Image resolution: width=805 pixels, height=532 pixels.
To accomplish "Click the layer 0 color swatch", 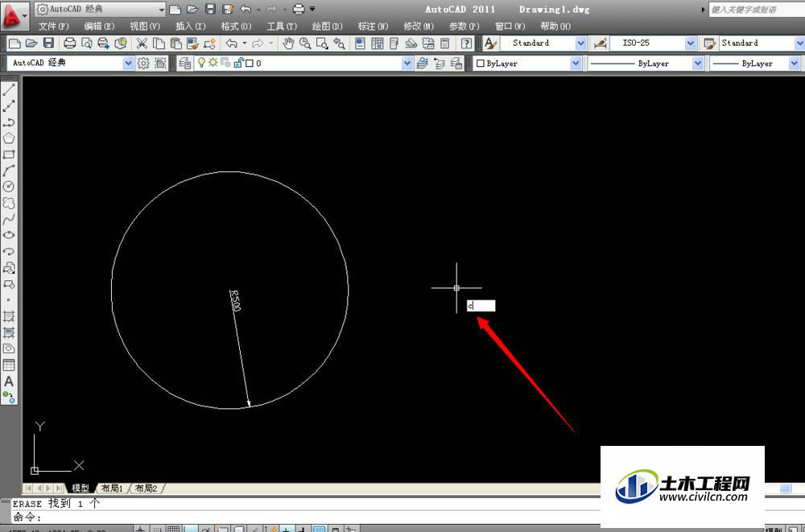I will 250,64.
